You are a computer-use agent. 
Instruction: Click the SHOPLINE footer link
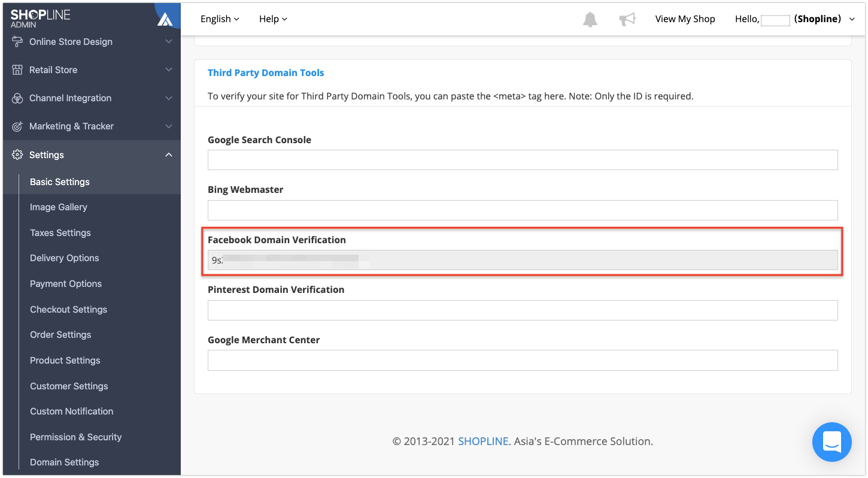pyautogui.click(x=483, y=441)
